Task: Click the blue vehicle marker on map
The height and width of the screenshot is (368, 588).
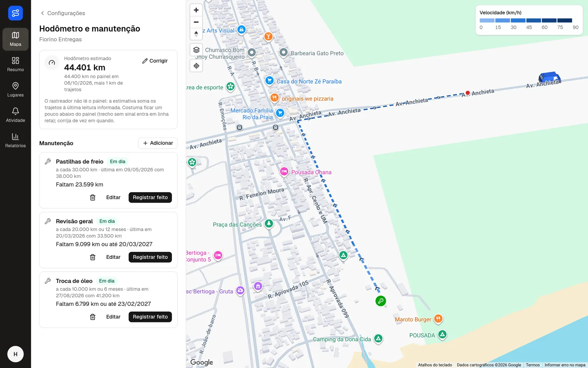Action: pos(549,77)
